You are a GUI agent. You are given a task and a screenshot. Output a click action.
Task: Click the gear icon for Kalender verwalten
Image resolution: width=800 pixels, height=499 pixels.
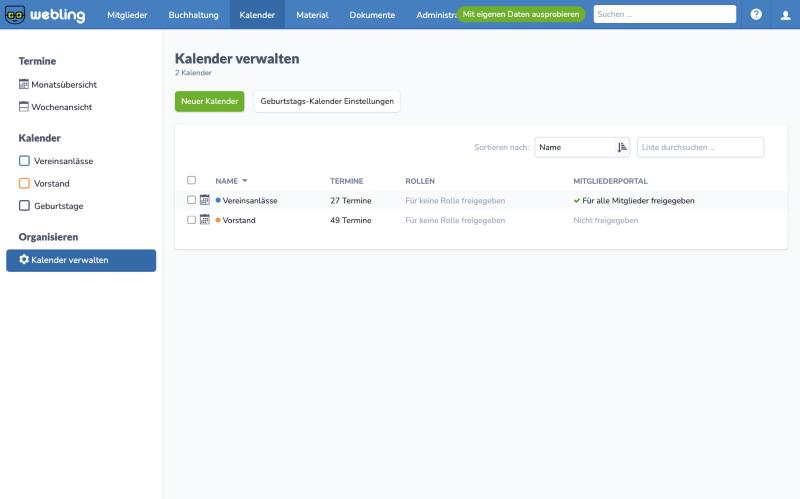click(x=24, y=259)
